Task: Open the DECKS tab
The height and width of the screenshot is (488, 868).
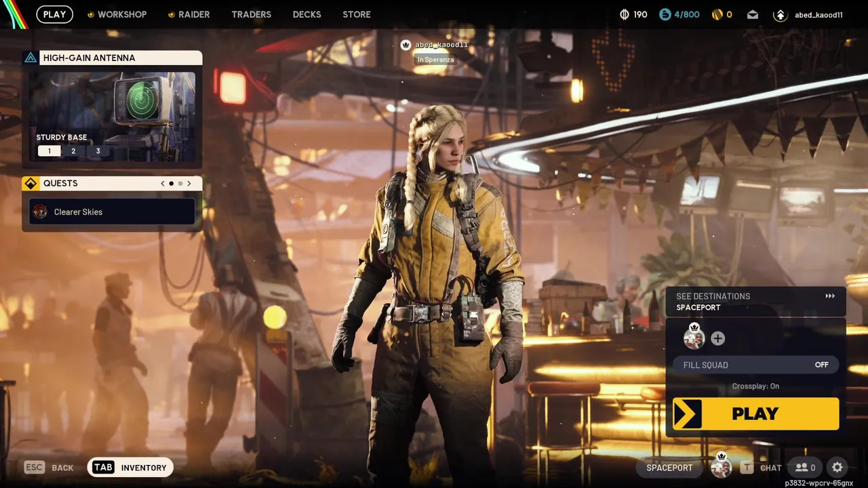Action: click(x=307, y=14)
